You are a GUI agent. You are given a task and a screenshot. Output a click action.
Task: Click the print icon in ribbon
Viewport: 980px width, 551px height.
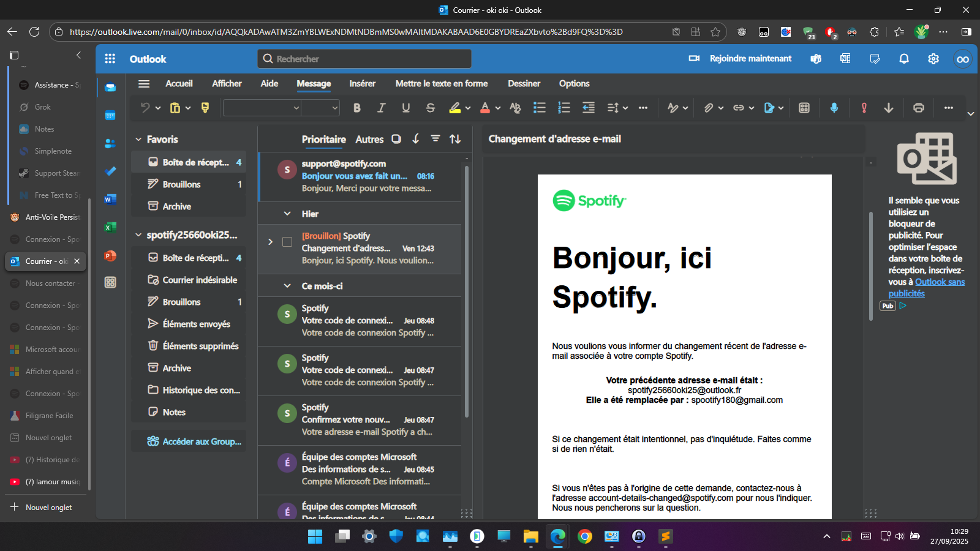point(918,108)
